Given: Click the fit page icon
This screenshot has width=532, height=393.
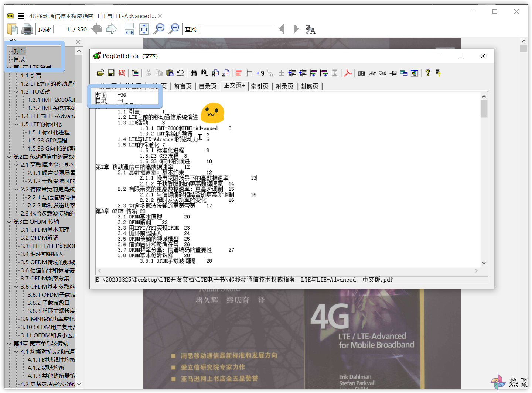Looking at the screenshot, I should point(144,29).
